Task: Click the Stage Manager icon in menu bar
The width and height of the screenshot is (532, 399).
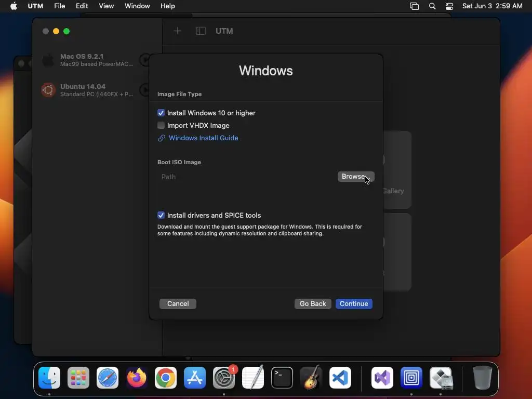Action: (x=414, y=6)
